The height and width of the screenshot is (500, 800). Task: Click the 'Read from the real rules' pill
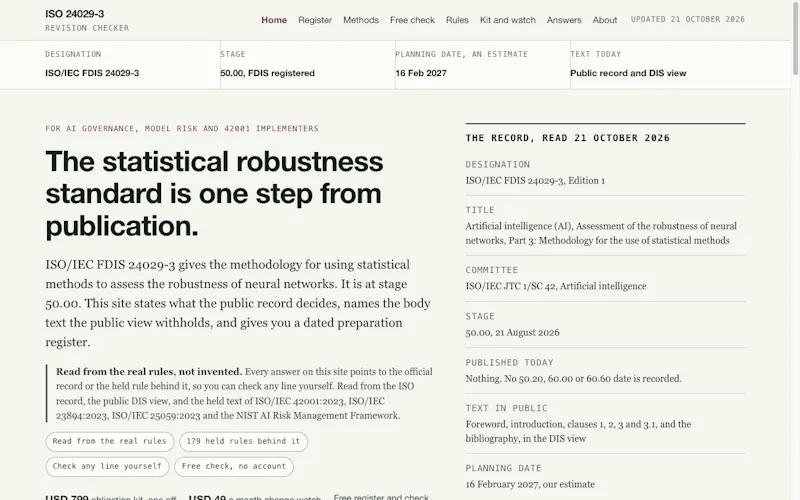tap(110, 441)
